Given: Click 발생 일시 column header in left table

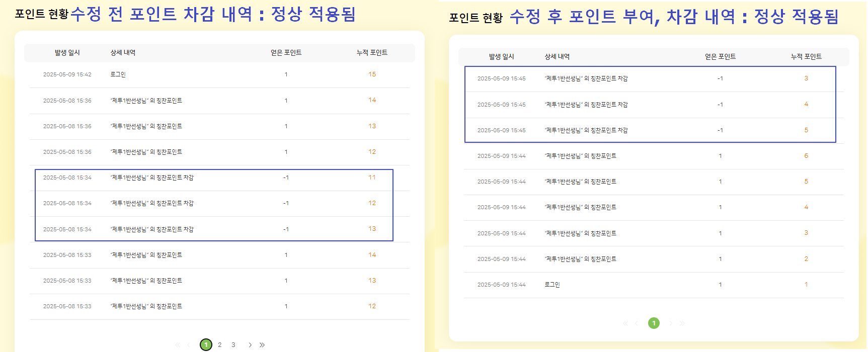Looking at the screenshot, I should (x=67, y=53).
